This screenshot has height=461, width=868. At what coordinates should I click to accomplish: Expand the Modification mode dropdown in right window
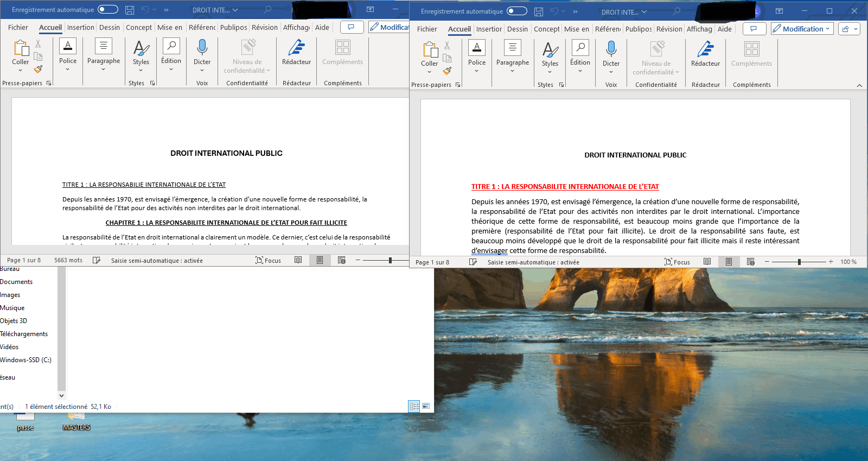[x=827, y=29]
